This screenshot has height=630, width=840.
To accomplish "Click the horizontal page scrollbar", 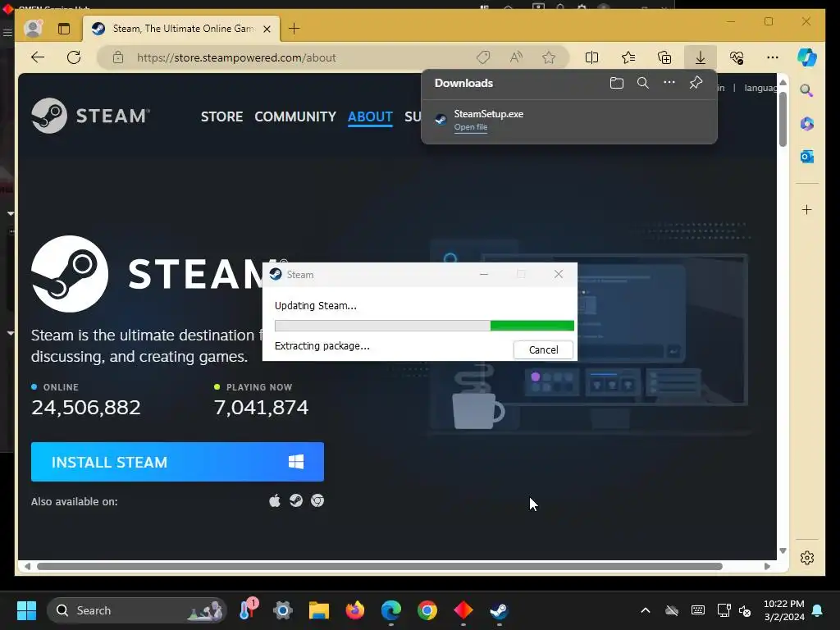I will (x=379, y=566).
